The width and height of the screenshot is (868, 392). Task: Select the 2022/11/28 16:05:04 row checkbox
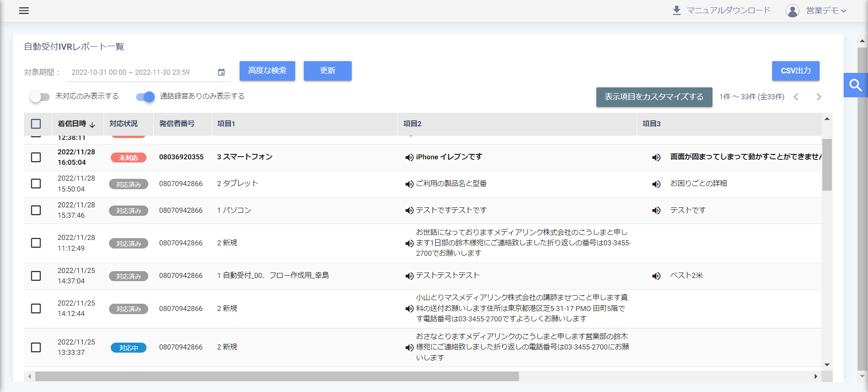coord(36,158)
